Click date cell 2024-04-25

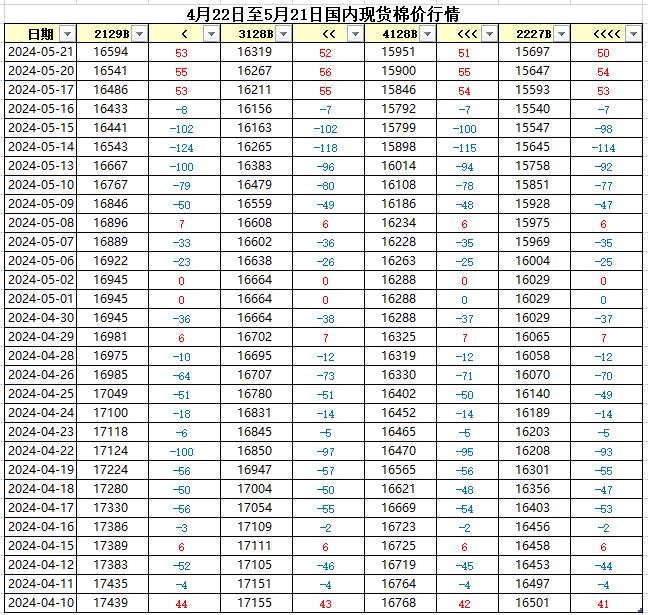click(x=40, y=394)
